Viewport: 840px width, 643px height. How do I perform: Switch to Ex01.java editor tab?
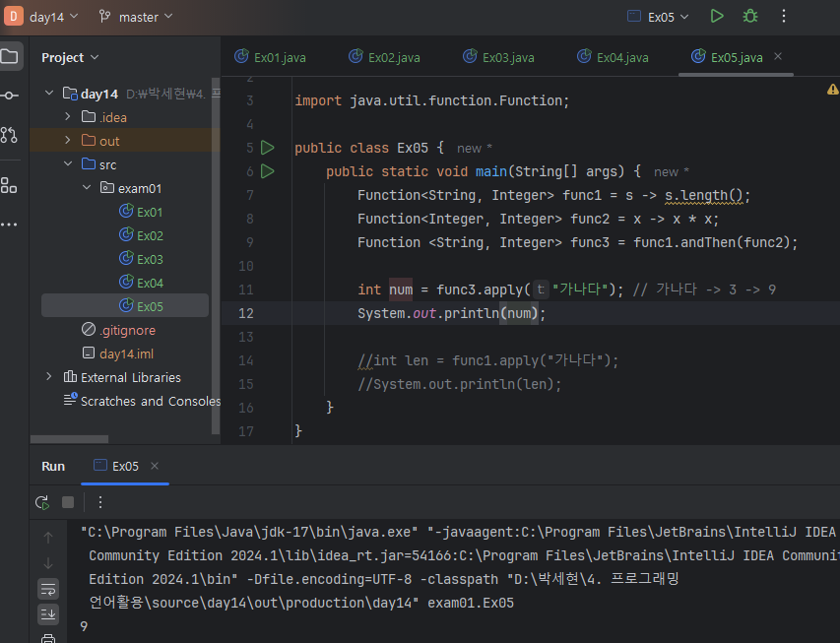click(x=271, y=57)
